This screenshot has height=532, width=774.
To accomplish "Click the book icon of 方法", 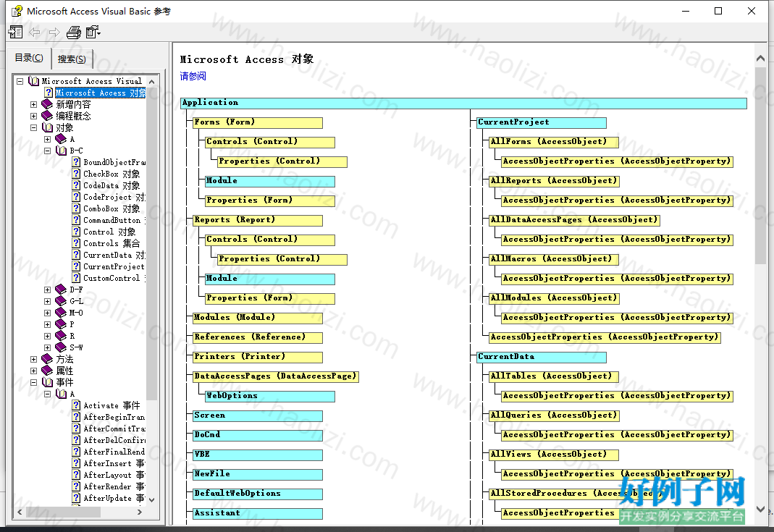I will [47, 359].
